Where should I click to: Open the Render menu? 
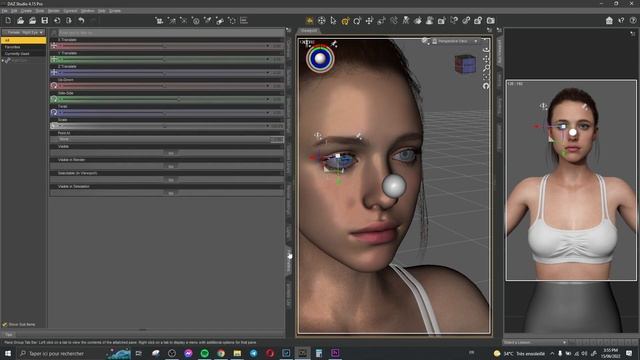point(53,11)
